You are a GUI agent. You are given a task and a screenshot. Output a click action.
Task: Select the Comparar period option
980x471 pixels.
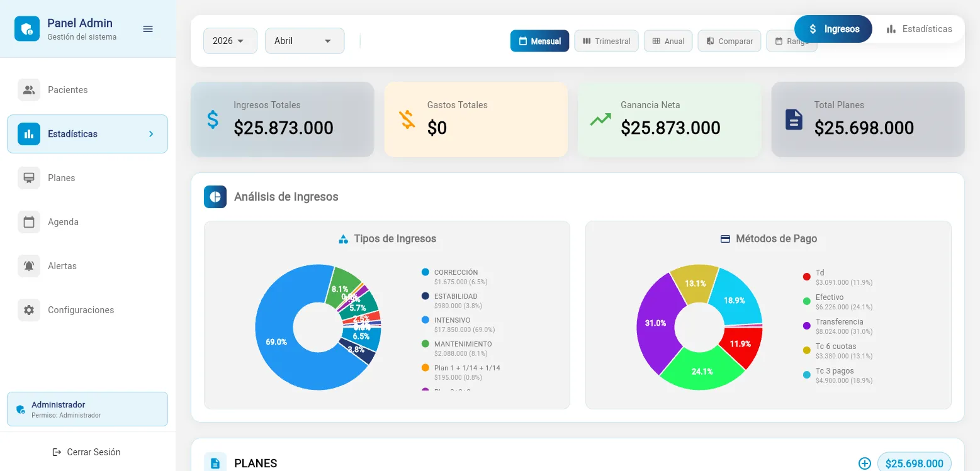pyautogui.click(x=729, y=41)
